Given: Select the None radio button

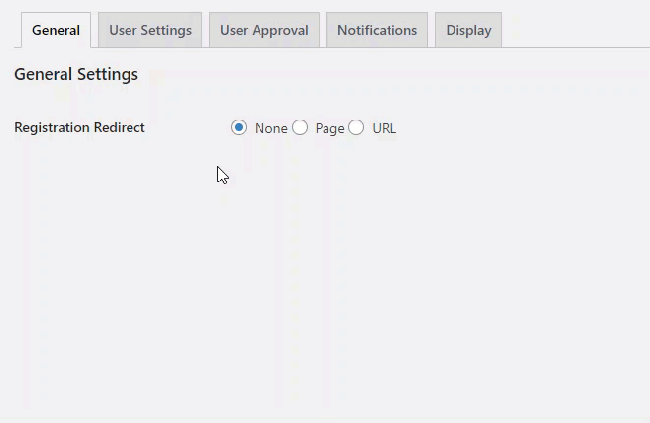Looking at the screenshot, I should tap(239, 128).
